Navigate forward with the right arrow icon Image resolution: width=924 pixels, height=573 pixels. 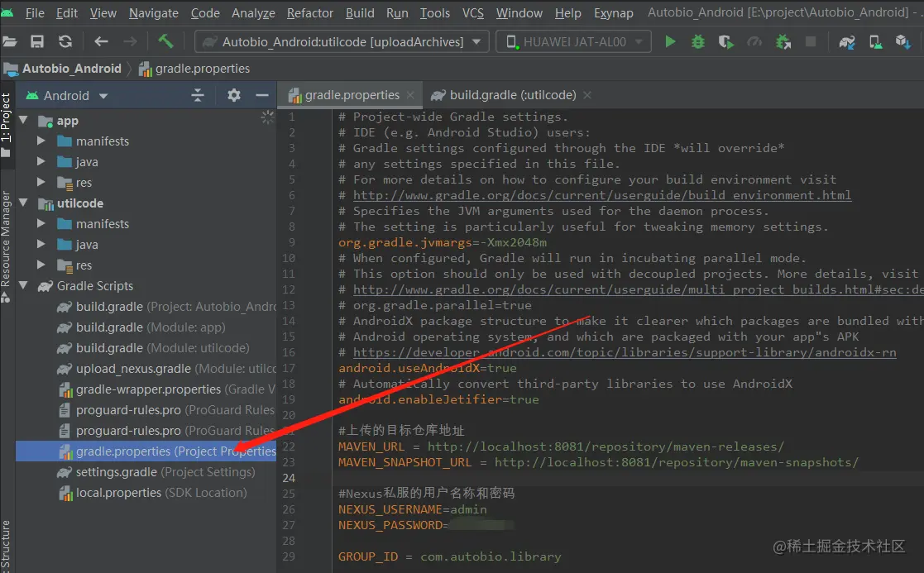(x=130, y=42)
